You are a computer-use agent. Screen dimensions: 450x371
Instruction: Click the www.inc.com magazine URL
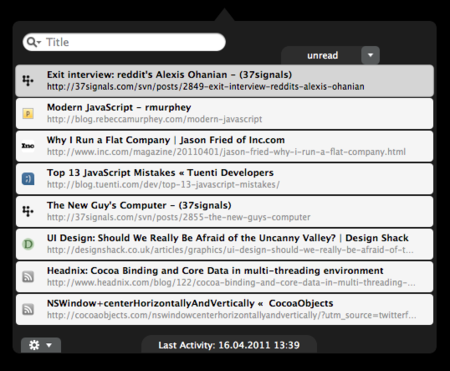(226, 152)
